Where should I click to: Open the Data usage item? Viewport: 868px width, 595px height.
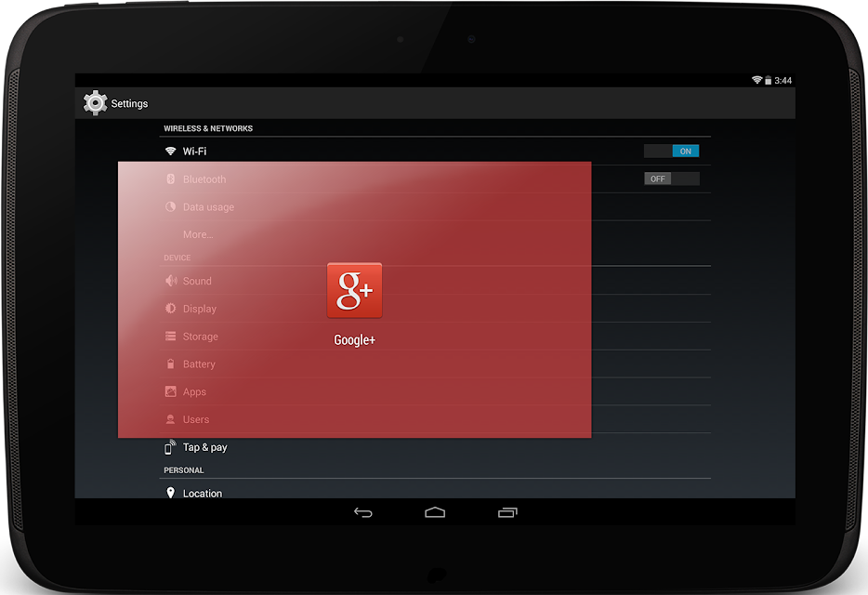coord(435,206)
